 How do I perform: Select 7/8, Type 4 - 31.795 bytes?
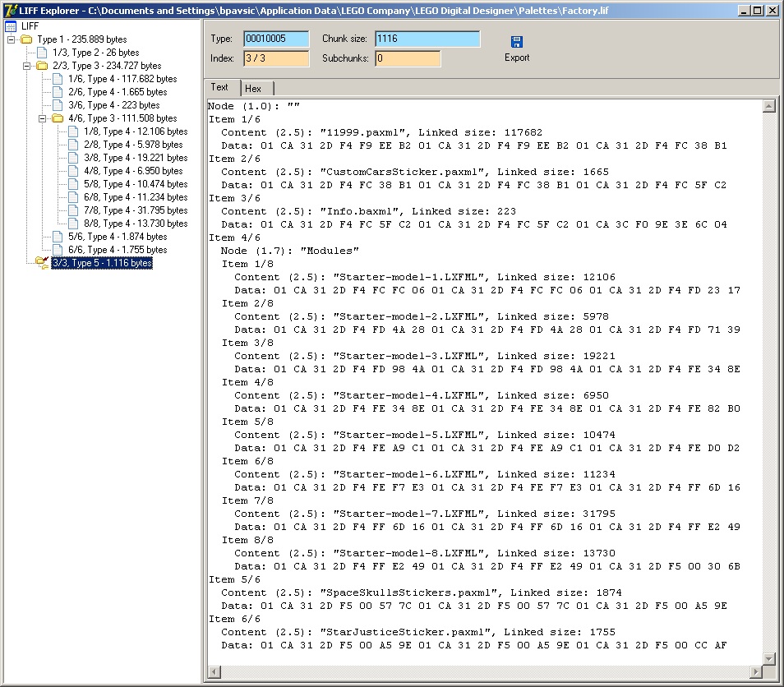tap(136, 210)
